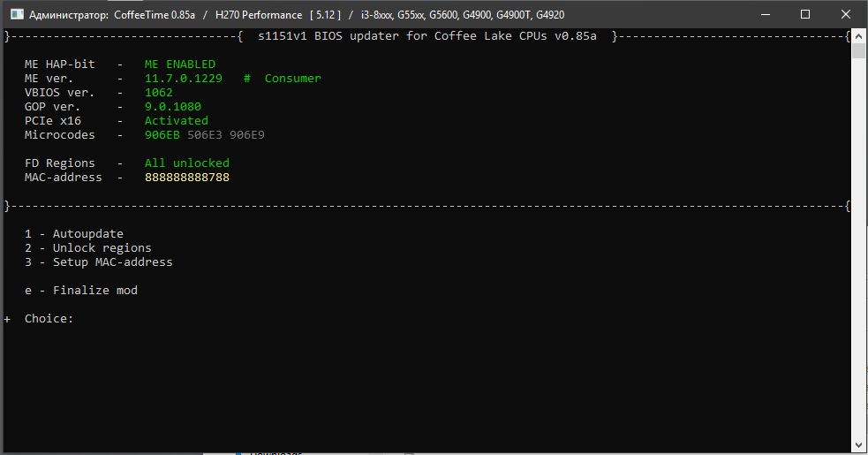Click the scrollbar up arrow

click(x=858, y=36)
